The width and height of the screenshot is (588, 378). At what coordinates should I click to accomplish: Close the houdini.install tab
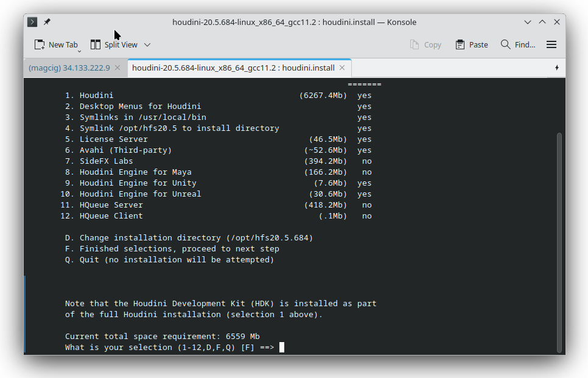click(x=342, y=68)
